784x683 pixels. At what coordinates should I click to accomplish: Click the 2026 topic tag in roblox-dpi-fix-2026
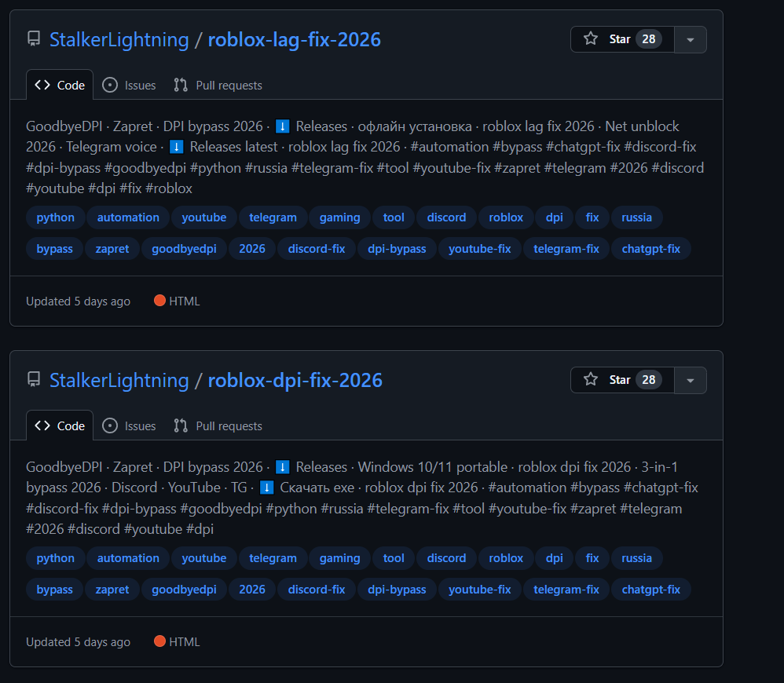coord(252,589)
